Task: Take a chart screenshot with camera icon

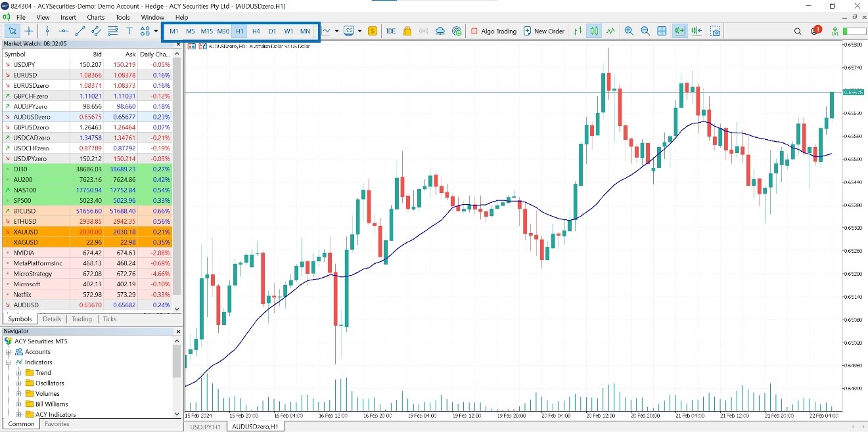Action: pos(716,31)
